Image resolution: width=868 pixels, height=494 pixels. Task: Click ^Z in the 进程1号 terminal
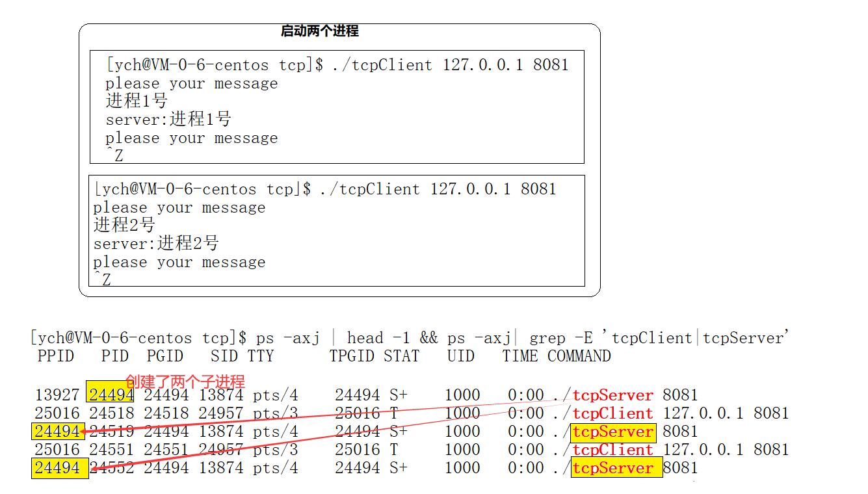click(114, 155)
